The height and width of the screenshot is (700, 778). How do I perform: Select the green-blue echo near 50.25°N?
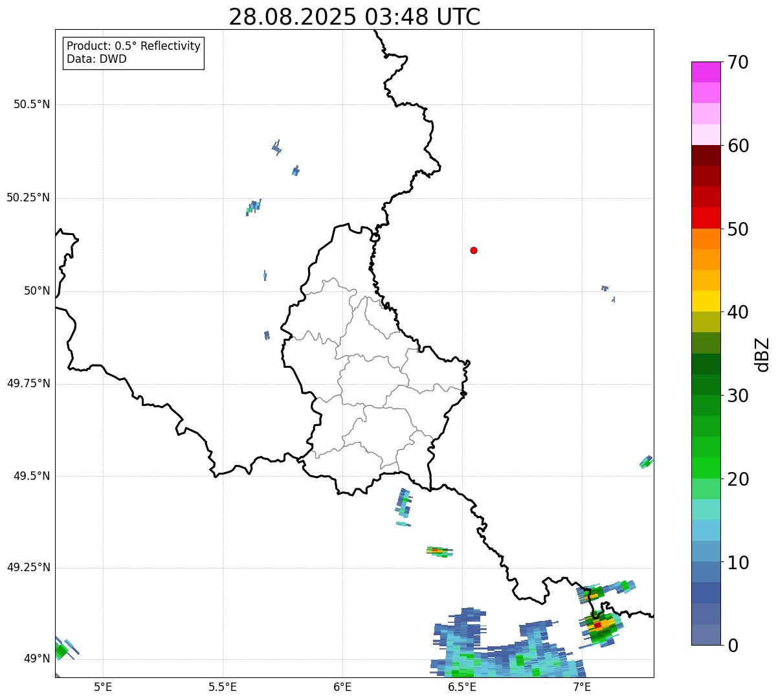point(253,207)
